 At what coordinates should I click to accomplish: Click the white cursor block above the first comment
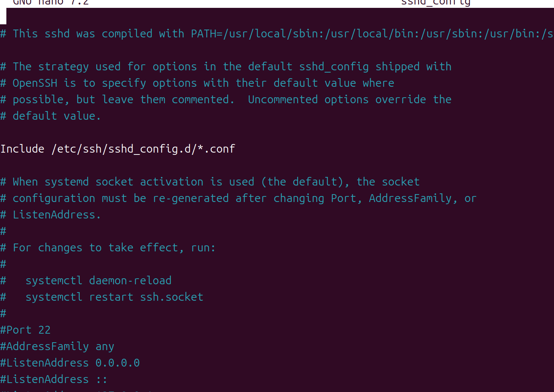click(x=3, y=16)
